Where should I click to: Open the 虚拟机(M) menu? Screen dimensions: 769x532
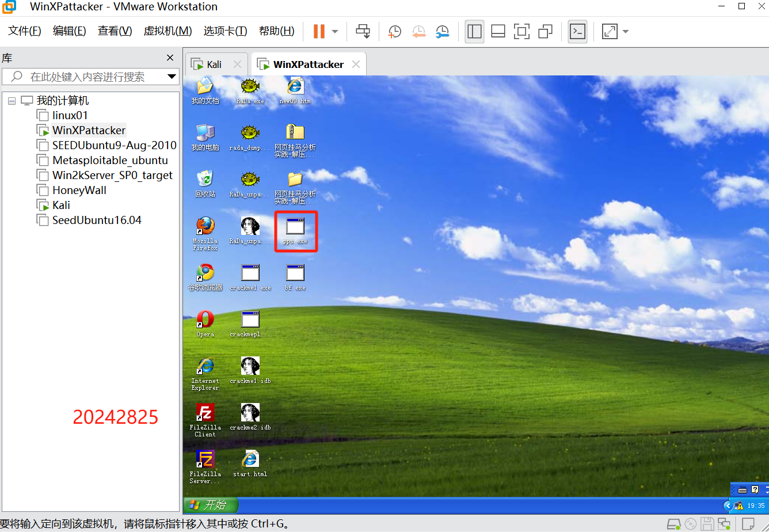tap(167, 31)
